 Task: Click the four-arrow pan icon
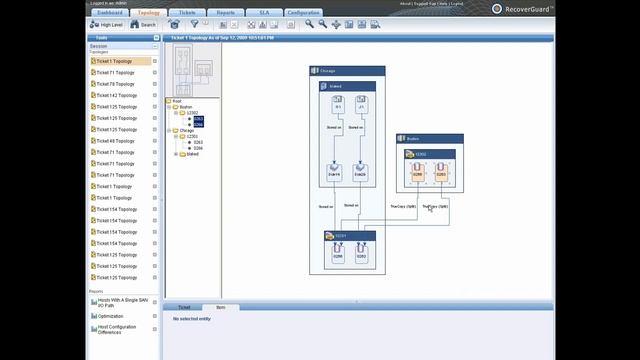[336, 24]
